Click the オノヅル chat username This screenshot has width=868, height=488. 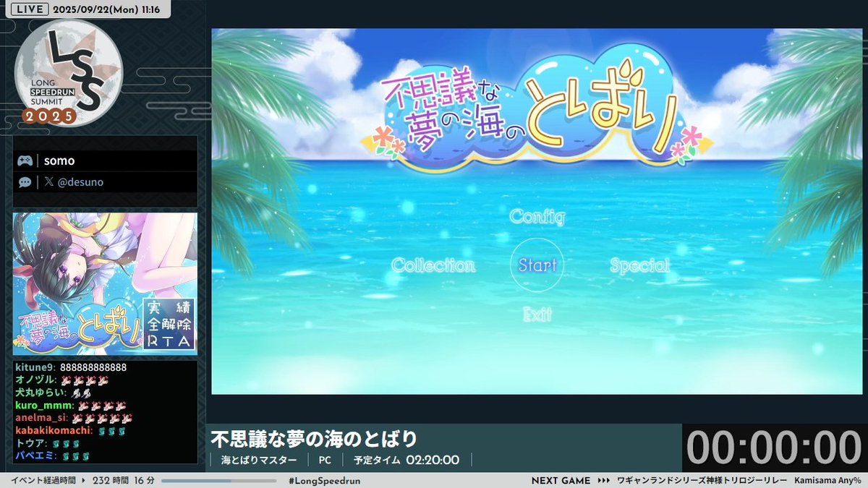click(x=34, y=380)
